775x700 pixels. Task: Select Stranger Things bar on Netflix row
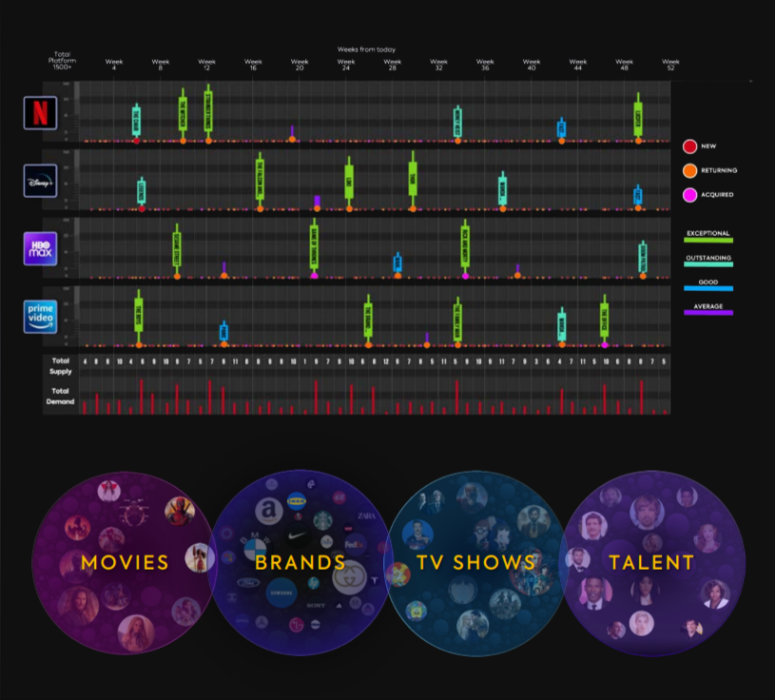click(208, 111)
